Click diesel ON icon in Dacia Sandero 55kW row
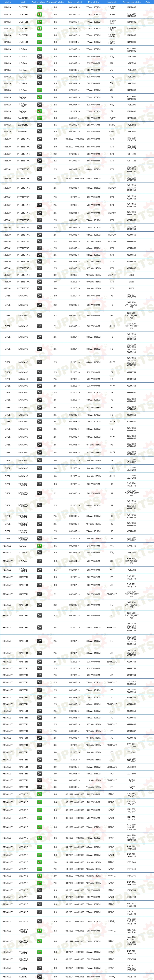The image size is (154, 980). click(40, 125)
